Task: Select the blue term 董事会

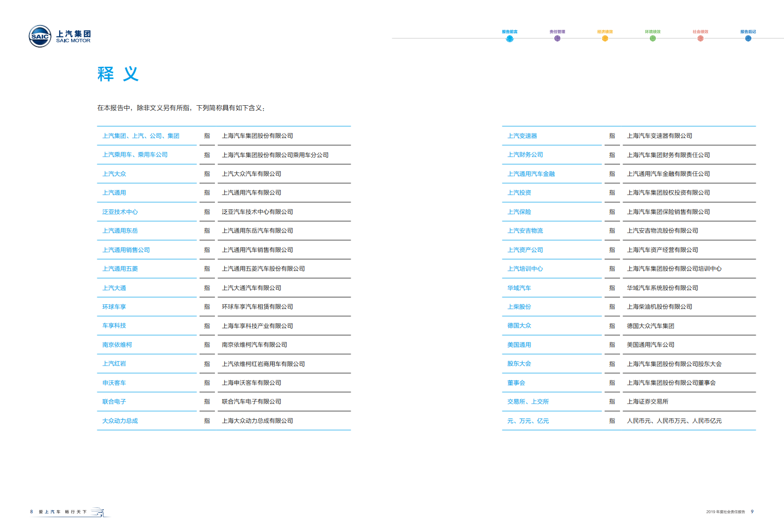Action: pos(516,383)
